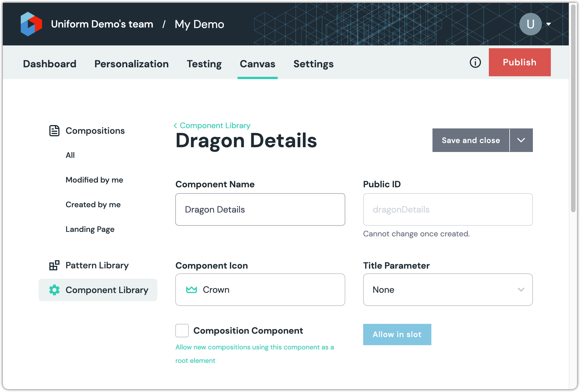This screenshot has height=392, width=580.
Task: Select Modified by me compositions filter
Action: [94, 180]
